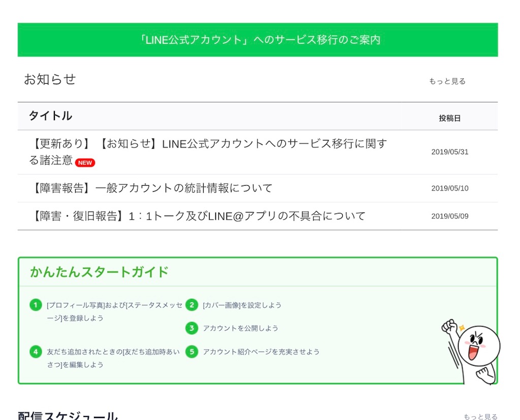
Task: Sort by the 投稿日 column header
Action: [x=449, y=117]
